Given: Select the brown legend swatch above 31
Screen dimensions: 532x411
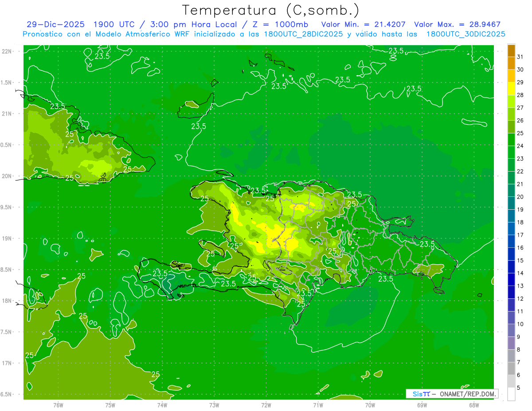Looking at the screenshot, I should 511,51.
